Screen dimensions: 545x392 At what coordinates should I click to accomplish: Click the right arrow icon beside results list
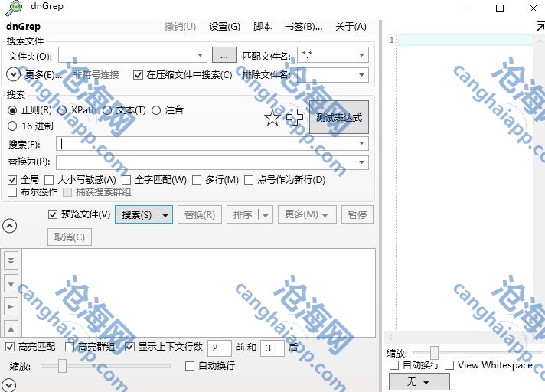coord(11,307)
